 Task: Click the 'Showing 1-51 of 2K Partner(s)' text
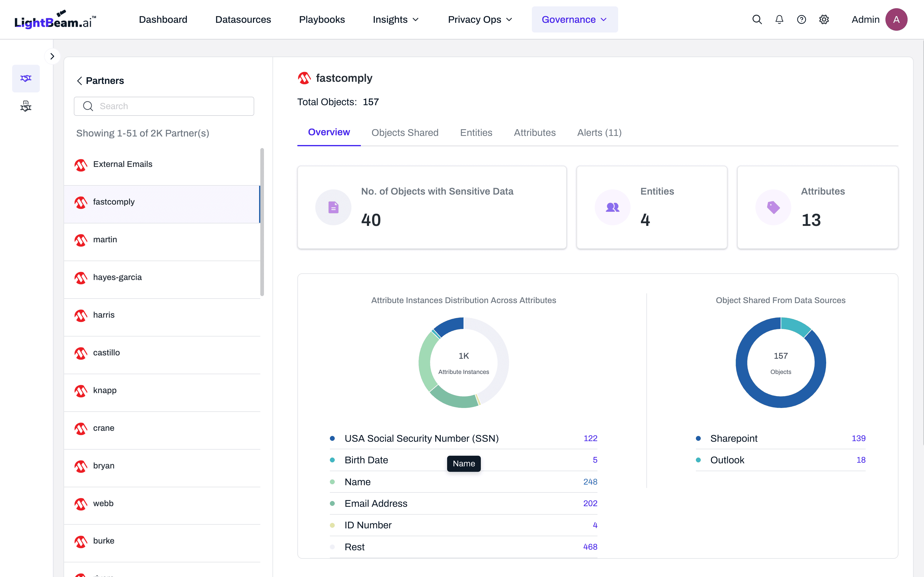tap(142, 133)
